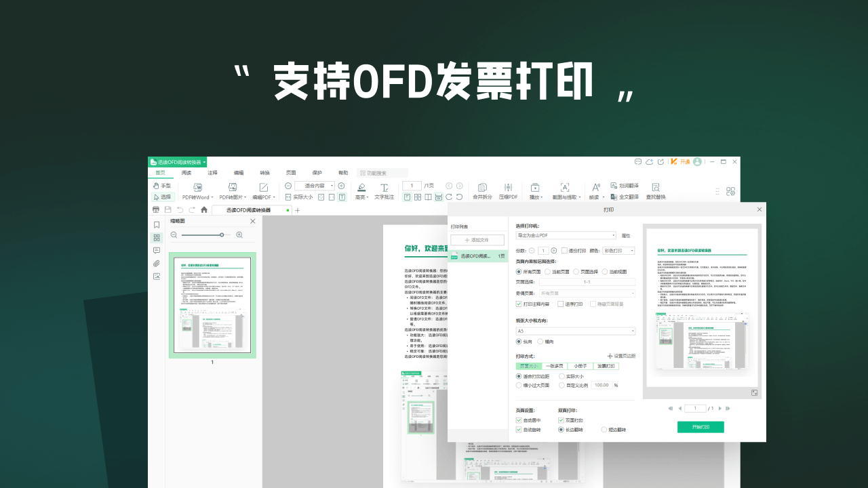
Task: Open the 彩色打印 color dropdown
Action: [x=618, y=251]
